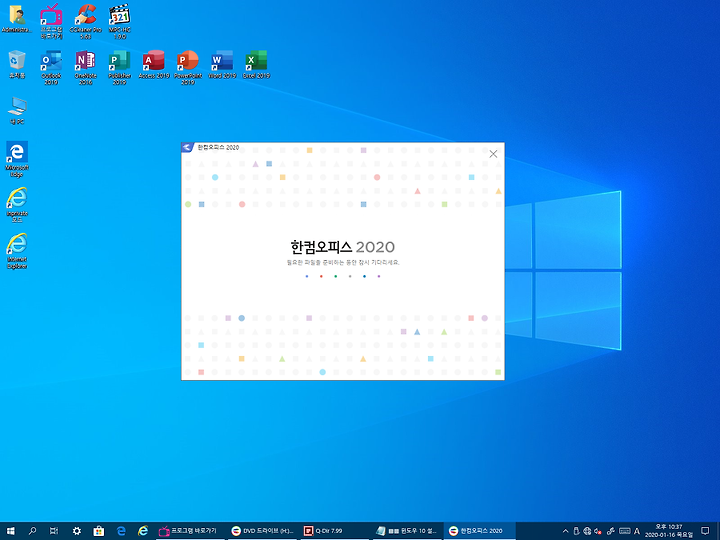Launch the Excel 2019 desktop shortcut
This screenshot has height=540, width=720.
point(256,64)
